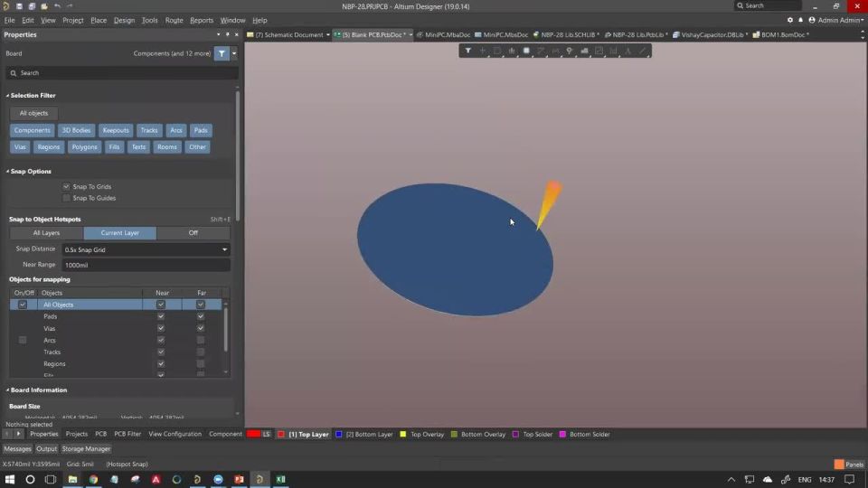
Task: Click the notifications bell icon
Action: tap(800, 20)
